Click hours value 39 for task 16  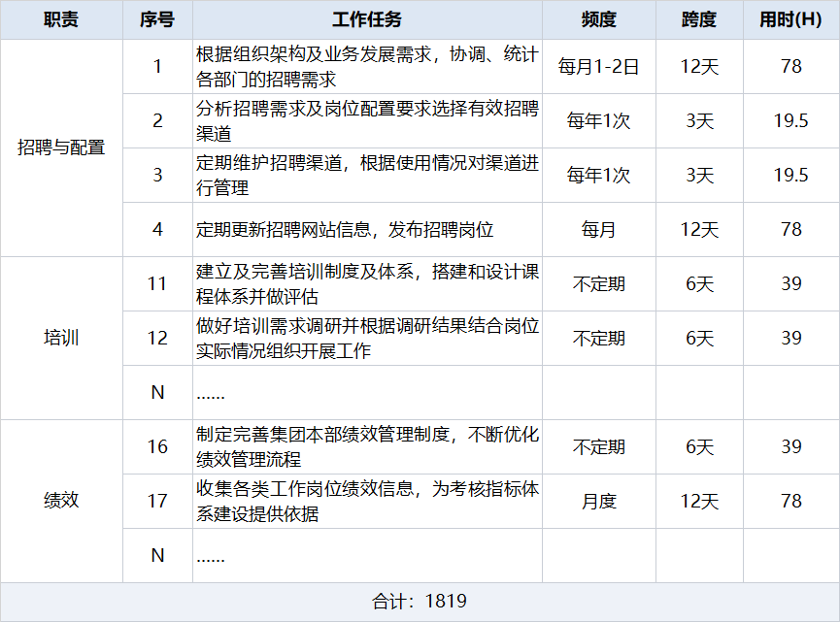click(791, 447)
